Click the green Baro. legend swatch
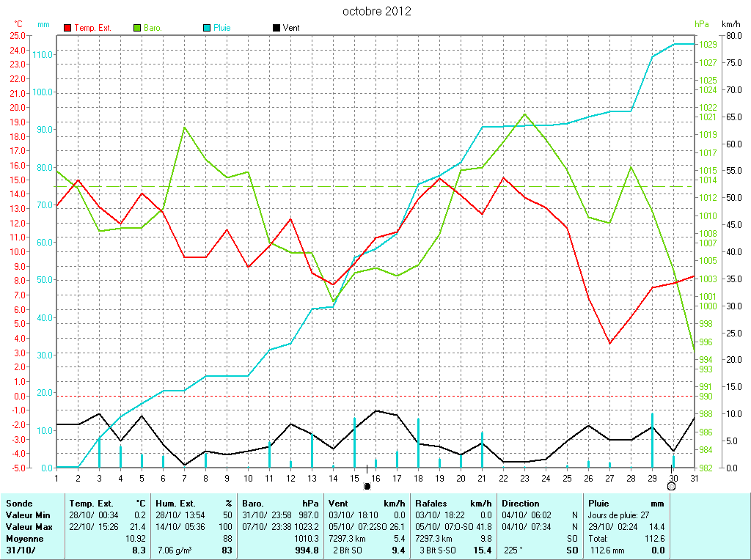751x560 pixels. [137, 28]
